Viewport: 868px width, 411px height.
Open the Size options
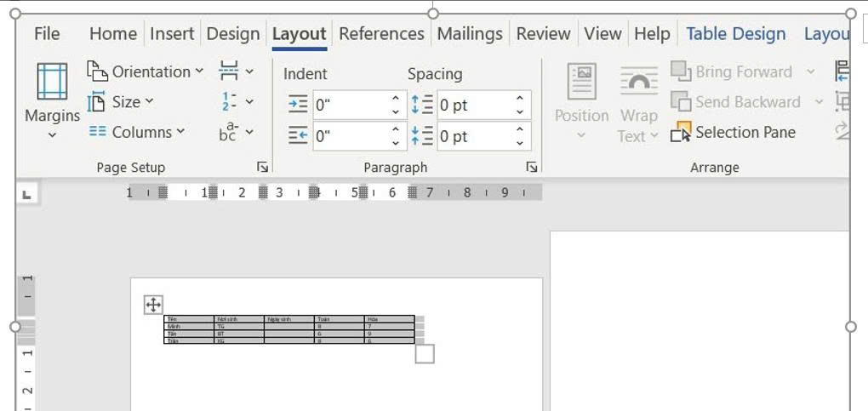pos(123,102)
